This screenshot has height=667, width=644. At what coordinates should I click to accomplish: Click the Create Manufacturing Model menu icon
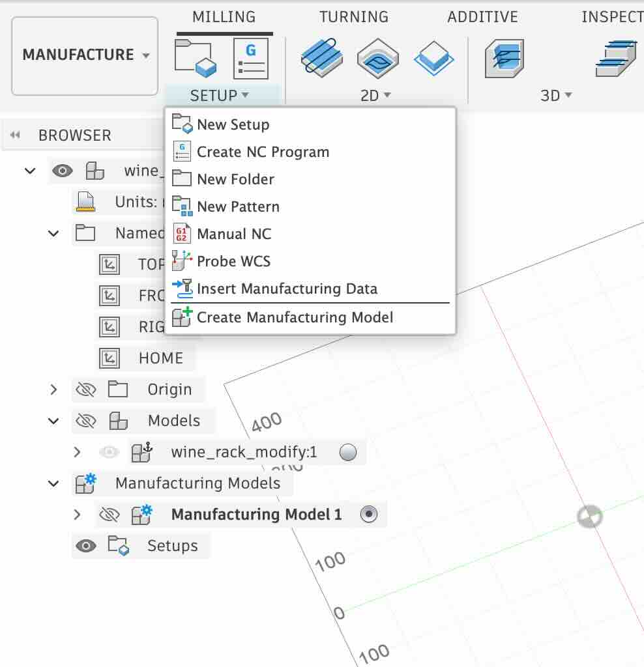(182, 317)
